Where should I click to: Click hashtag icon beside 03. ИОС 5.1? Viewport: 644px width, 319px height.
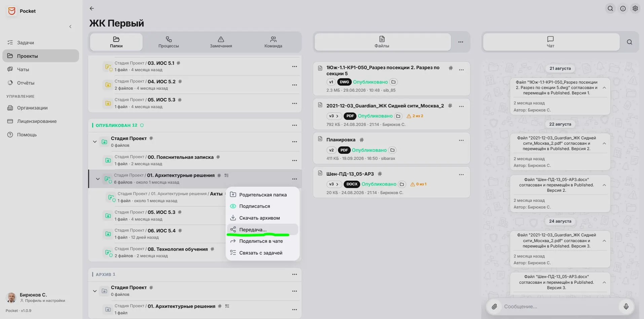[178, 63]
